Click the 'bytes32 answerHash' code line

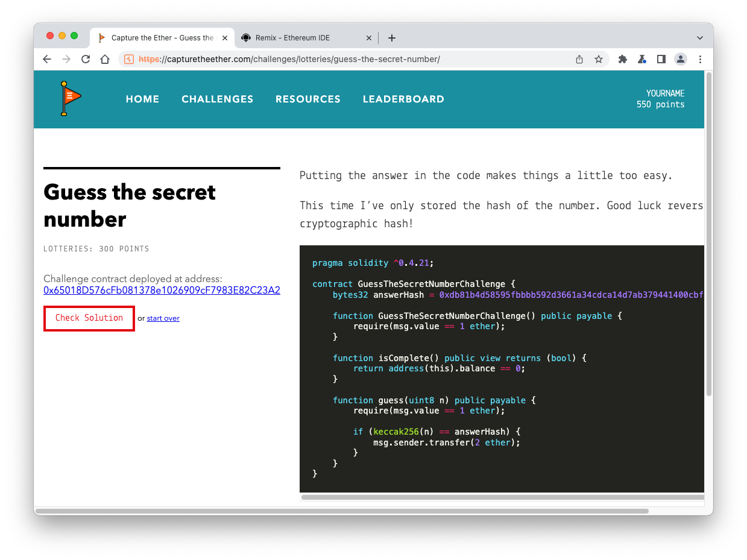coord(518,295)
